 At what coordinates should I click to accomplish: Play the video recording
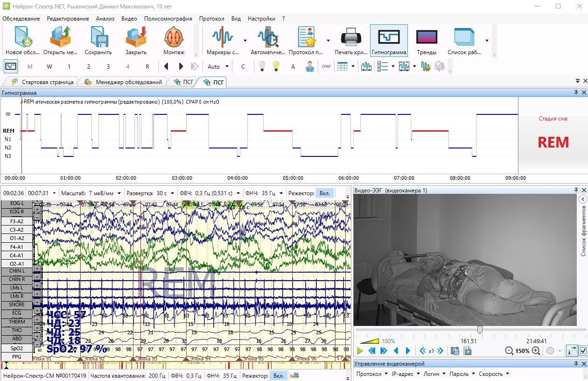click(x=360, y=351)
